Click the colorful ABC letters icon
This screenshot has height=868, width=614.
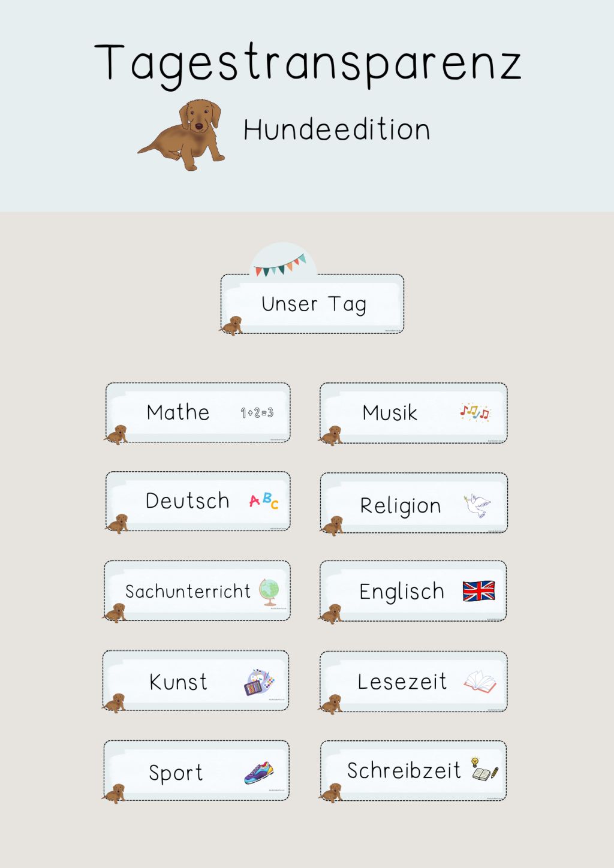(264, 501)
